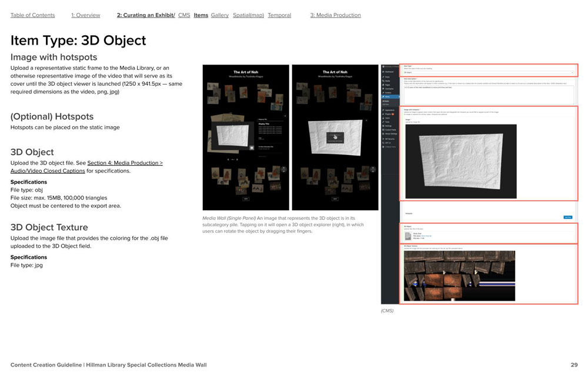Image resolution: width=588 pixels, height=380 pixels.
Task: Click the scroll control in right media wall panel
Action: (373, 169)
